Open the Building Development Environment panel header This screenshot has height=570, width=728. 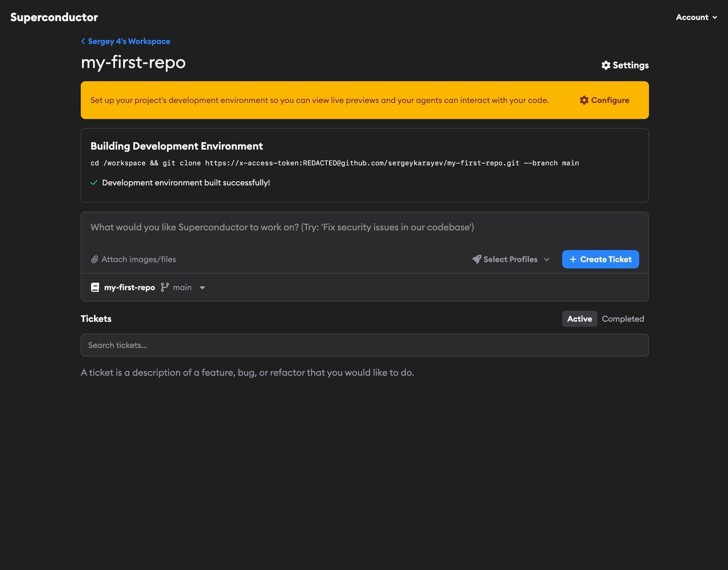tap(177, 146)
